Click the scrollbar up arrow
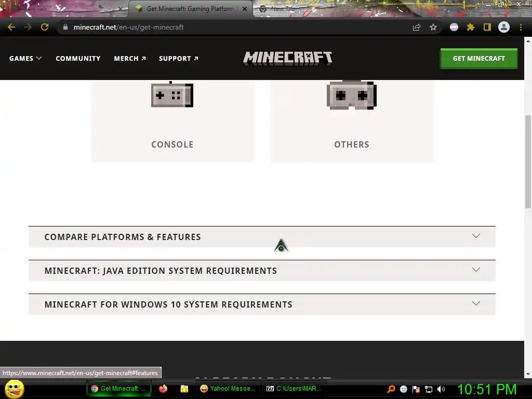Viewport: 532px width, 399px height. 528,41
